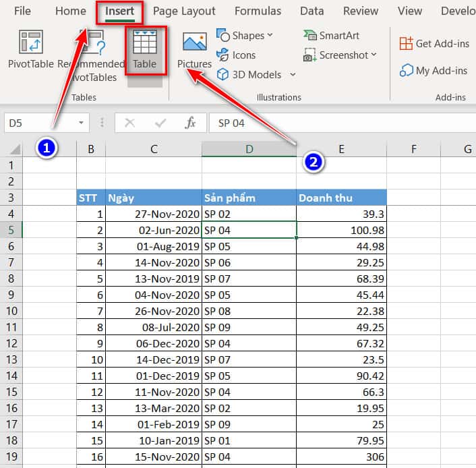Open the Formulas tab
The width and height of the screenshot is (476, 468).
pyautogui.click(x=258, y=11)
